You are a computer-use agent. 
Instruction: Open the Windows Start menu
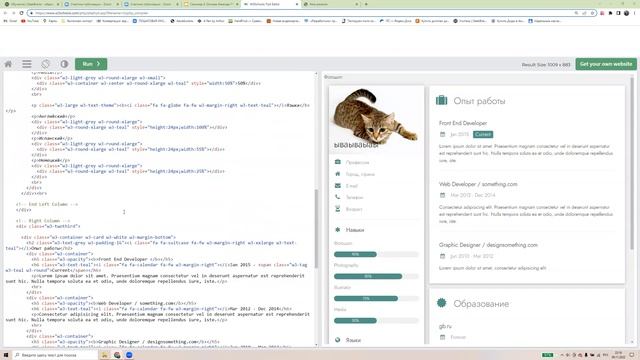(6, 355)
